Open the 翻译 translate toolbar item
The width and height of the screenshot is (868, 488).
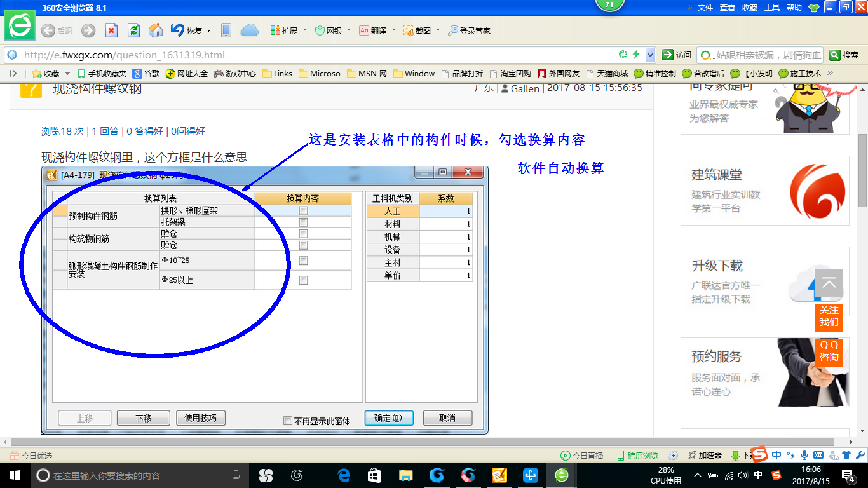tap(373, 30)
